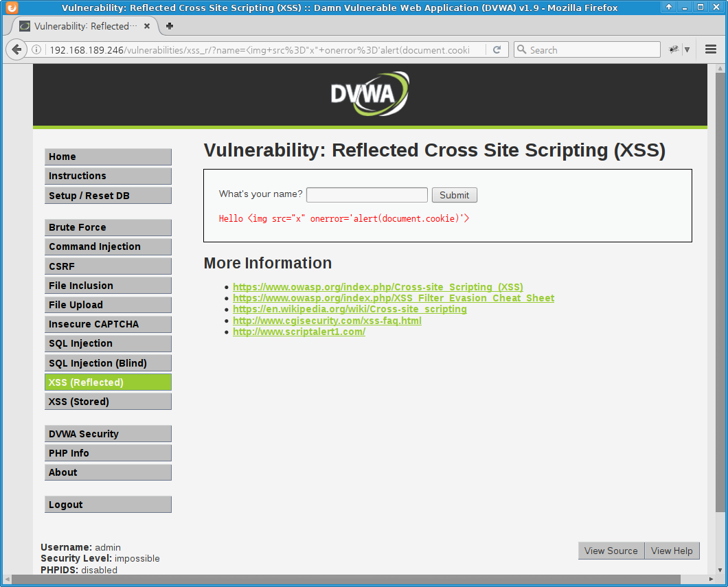Click the Firefox window menu icon in titlebar

12,8
